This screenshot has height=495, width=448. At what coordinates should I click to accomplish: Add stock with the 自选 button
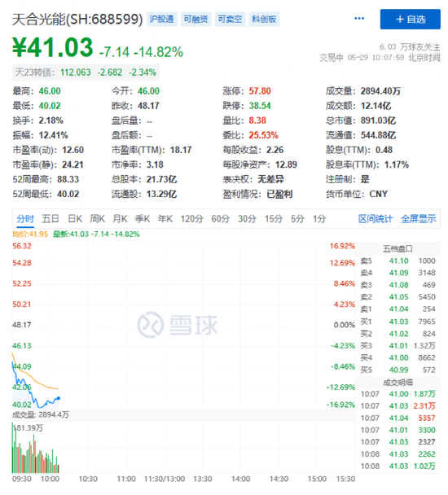pyautogui.click(x=410, y=20)
